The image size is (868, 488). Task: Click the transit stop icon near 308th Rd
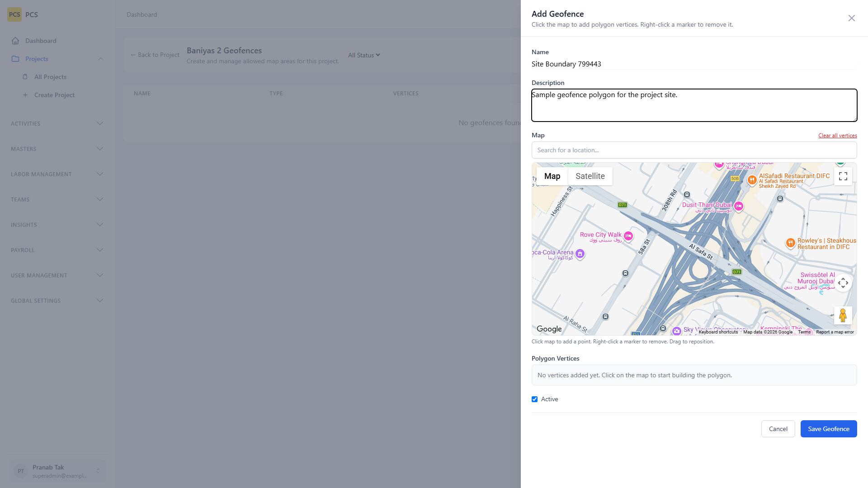pos(687,195)
